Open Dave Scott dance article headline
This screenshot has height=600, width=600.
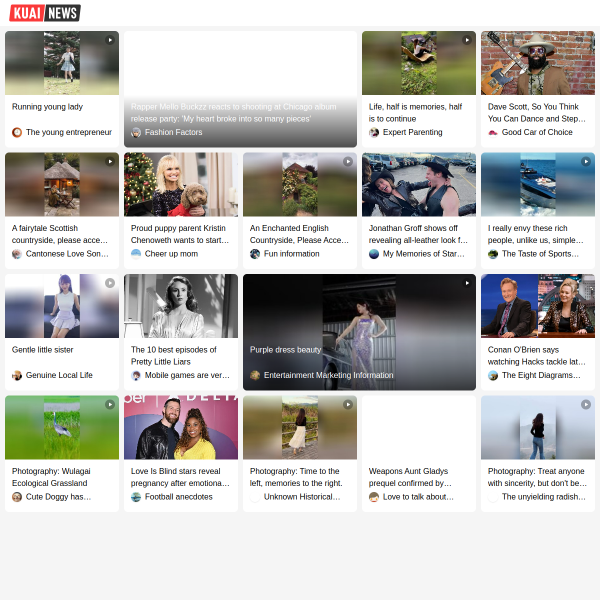click(x=536, y=113)
